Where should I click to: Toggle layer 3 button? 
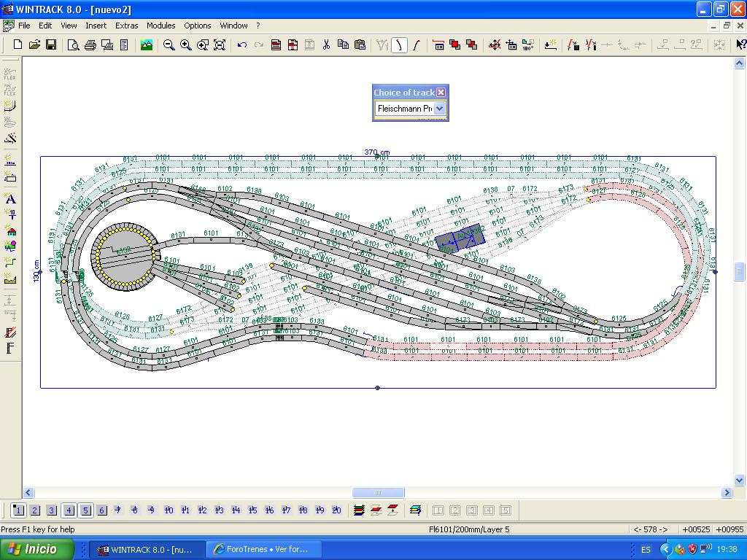coord(52,510)
